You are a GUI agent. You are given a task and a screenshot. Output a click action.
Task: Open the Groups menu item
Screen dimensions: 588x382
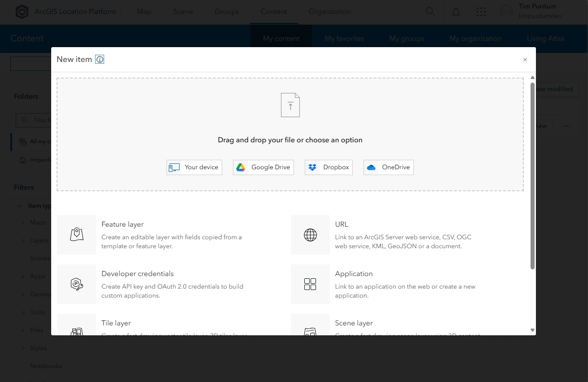pyautogui.click(x=227, y=12)
